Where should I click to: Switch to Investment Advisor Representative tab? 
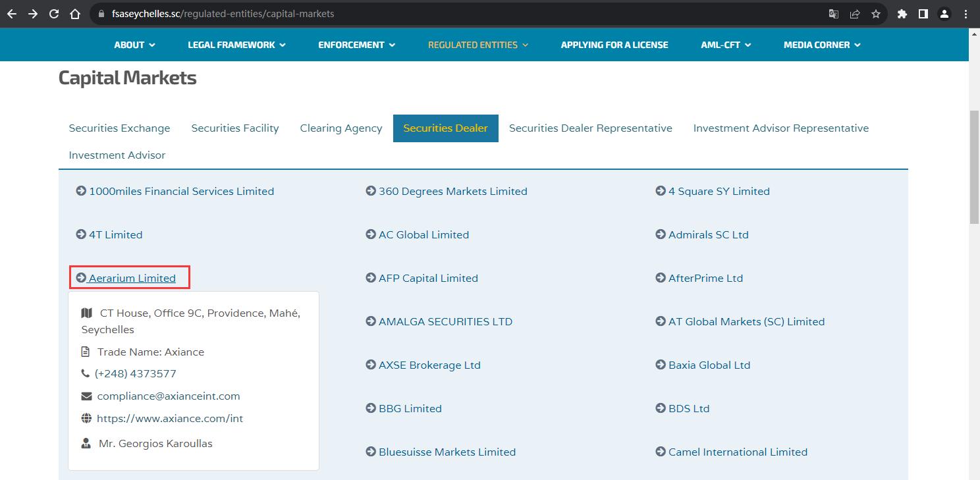coord(781,128)
